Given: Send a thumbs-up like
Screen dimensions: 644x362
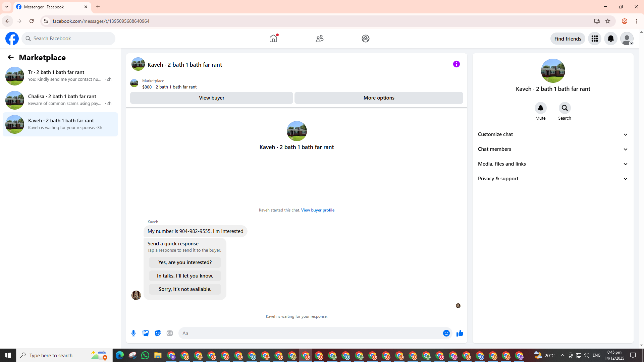Looking at the screenshot, I should coord(460,333).
